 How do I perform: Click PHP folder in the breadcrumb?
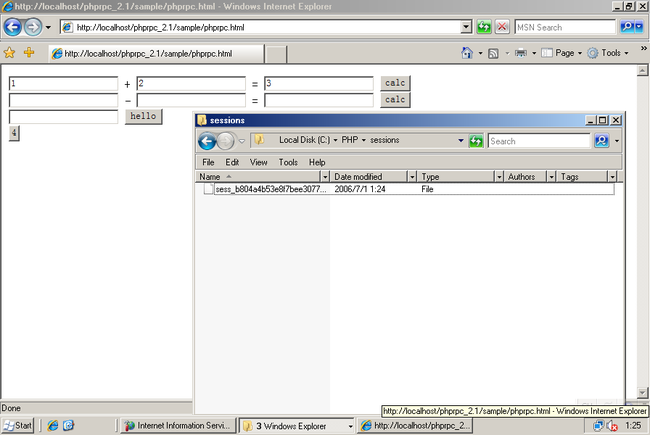(349, 140)
